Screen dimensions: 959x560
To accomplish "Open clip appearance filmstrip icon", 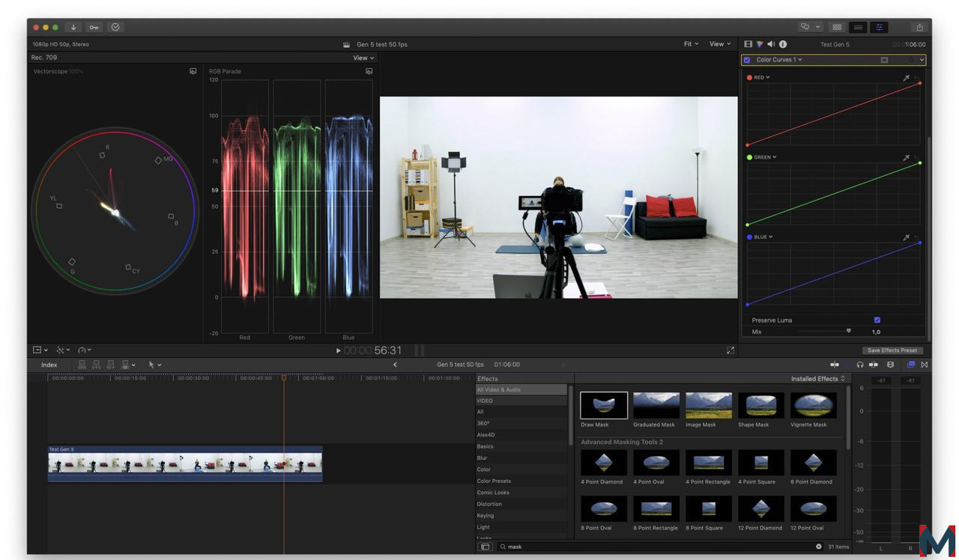I will point(890,365).
